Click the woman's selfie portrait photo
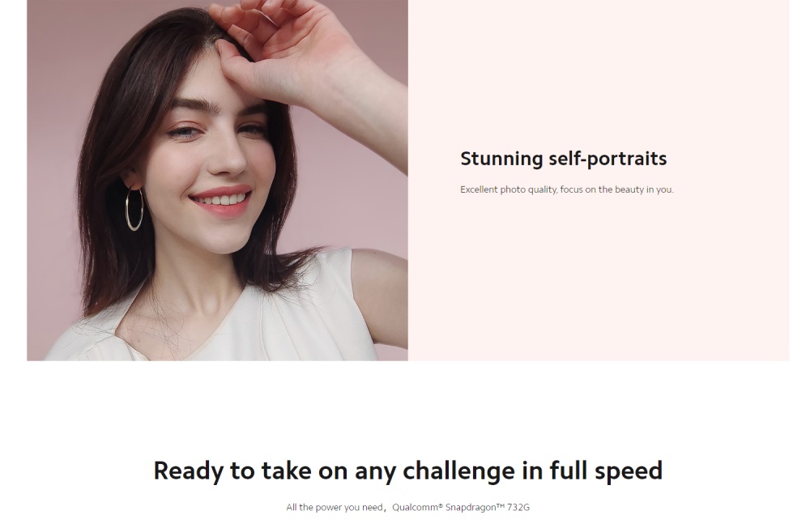Image resolution: width=810 pixels, height=532 pixels. click(x=217, y=181)
